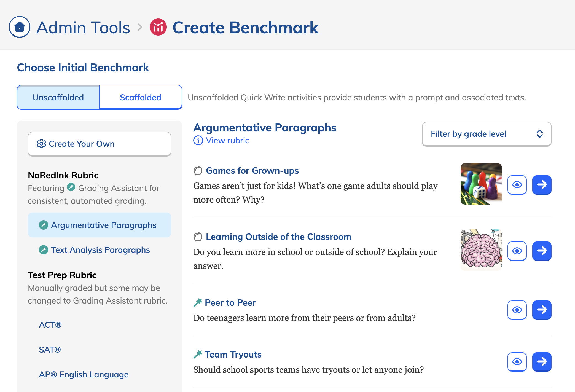The image size is (575, 392).
Task: Preview the Peer to Peer prompt with eye button
Action: [x=517, y=310]
